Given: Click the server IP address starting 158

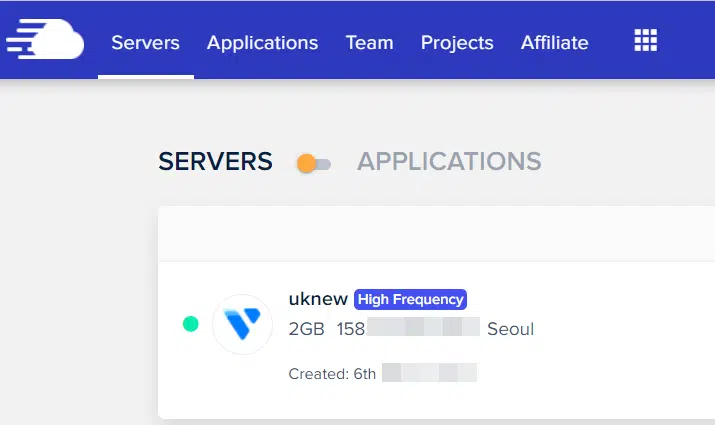Looking at the screenshot, I should [x=408, y=328].
